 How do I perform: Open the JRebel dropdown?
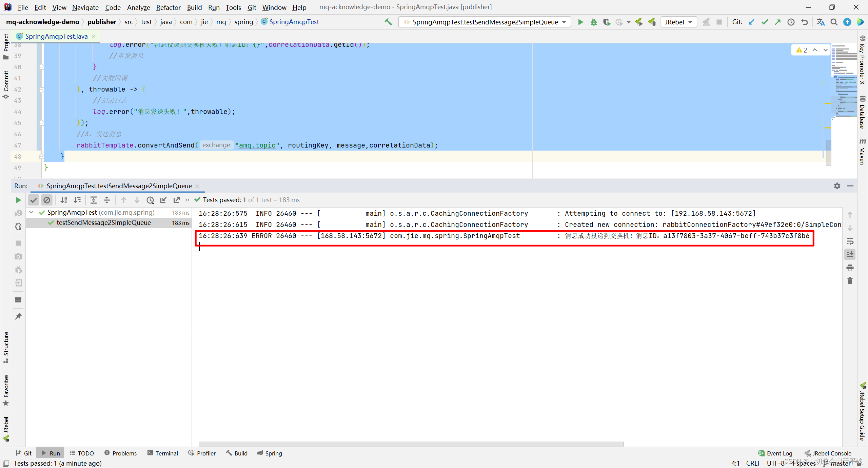679,22
